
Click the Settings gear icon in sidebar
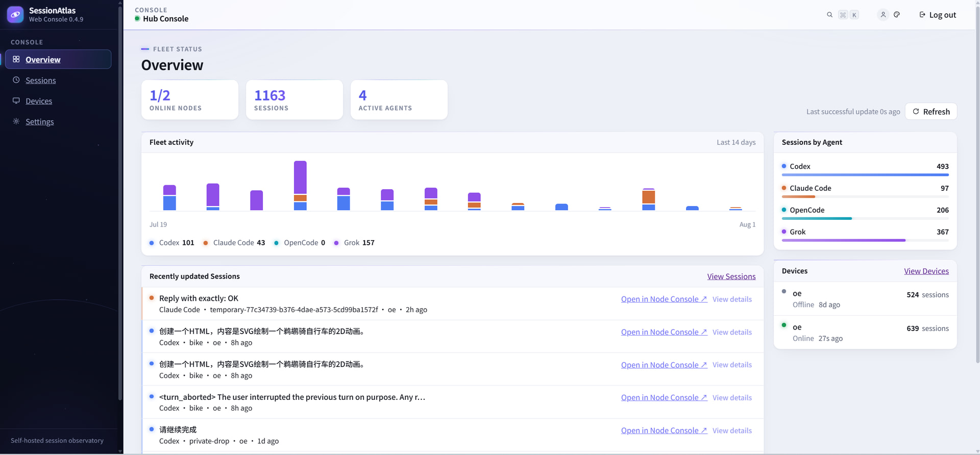[16, 121]
